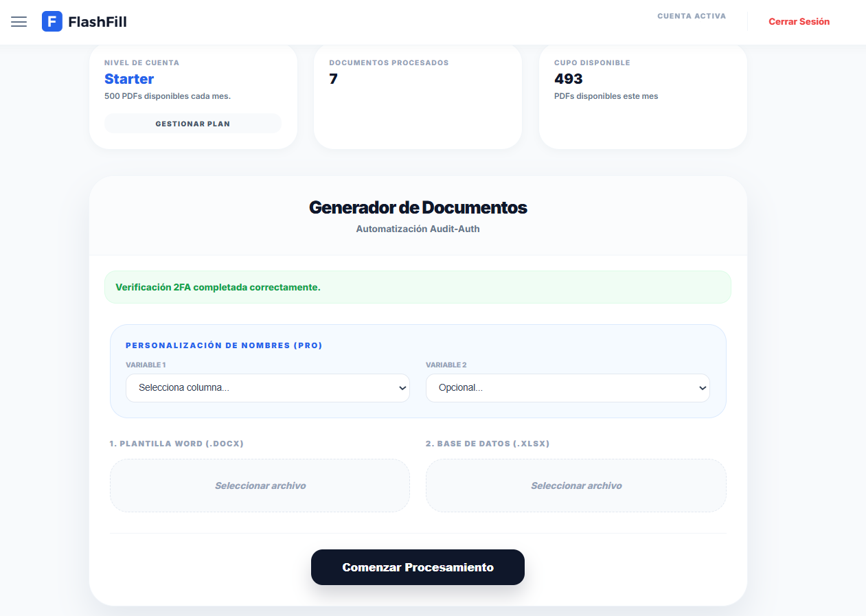This screenshot has width=866, height=616.
Task: Open the Variable 1 column dropdown
Action: (x=268, y=387)
